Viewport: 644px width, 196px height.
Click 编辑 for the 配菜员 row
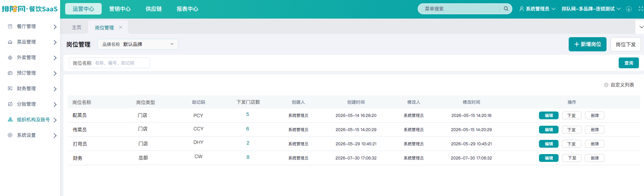coord(549,116)
